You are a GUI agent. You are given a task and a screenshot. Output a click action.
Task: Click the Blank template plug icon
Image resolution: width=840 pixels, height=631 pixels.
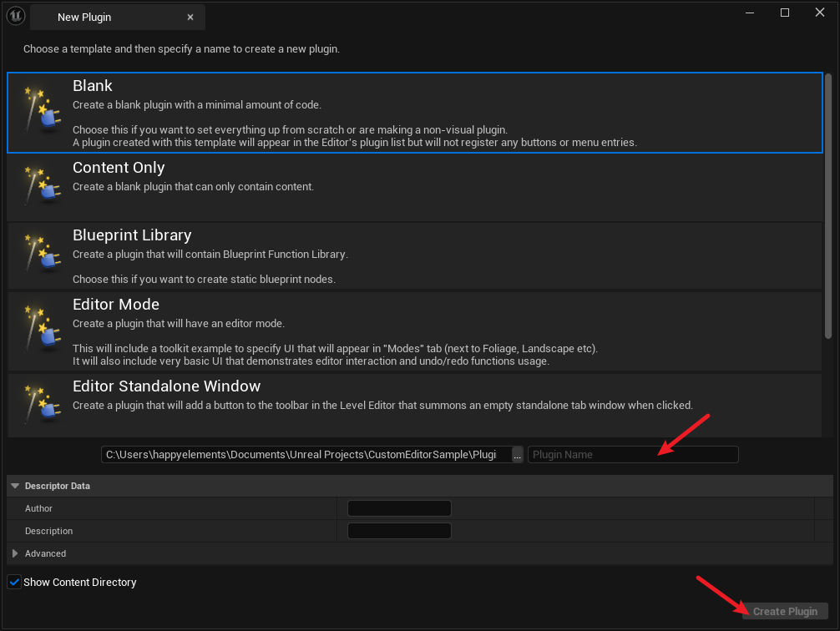[x=40, y=112]
